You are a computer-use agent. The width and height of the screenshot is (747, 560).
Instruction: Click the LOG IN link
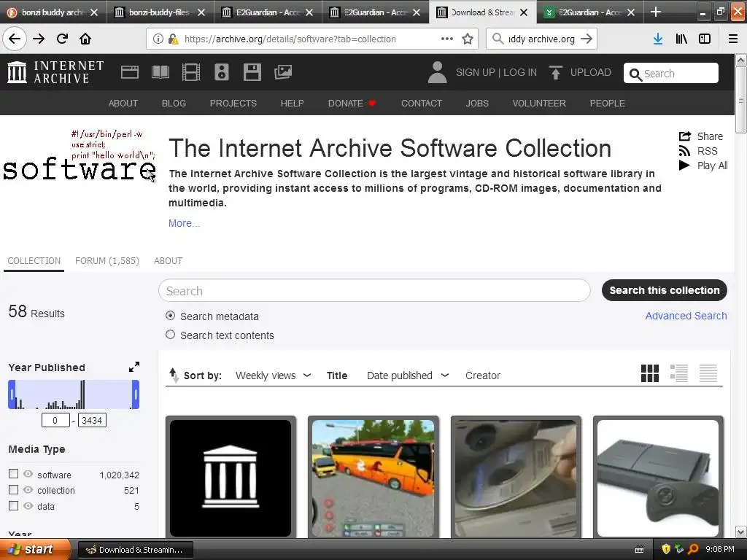coord(520,72)
